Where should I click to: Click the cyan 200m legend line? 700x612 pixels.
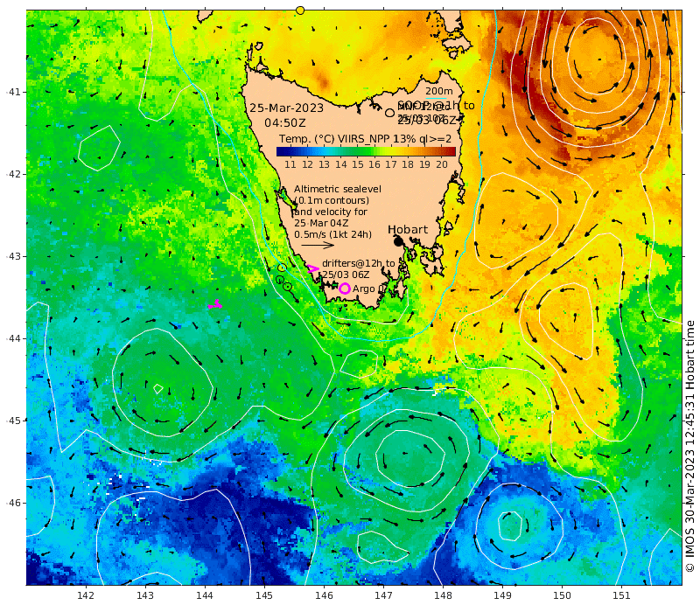(x=436, y=99)
